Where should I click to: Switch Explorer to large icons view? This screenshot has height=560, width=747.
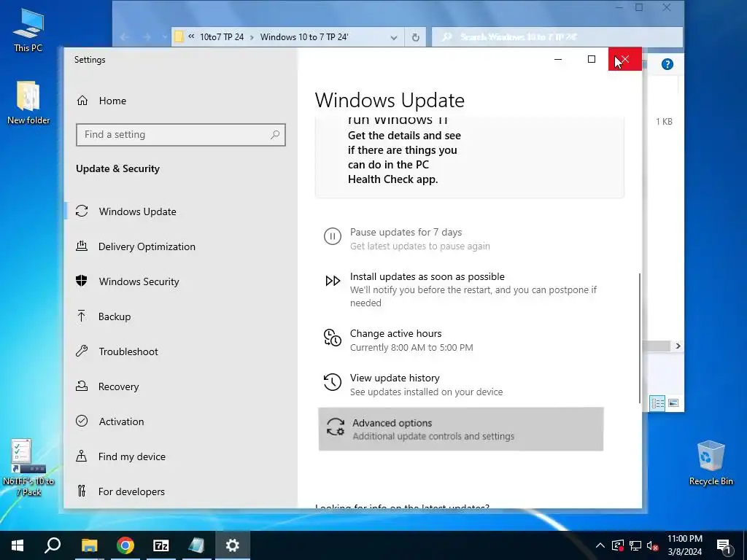tap(673, 403)
